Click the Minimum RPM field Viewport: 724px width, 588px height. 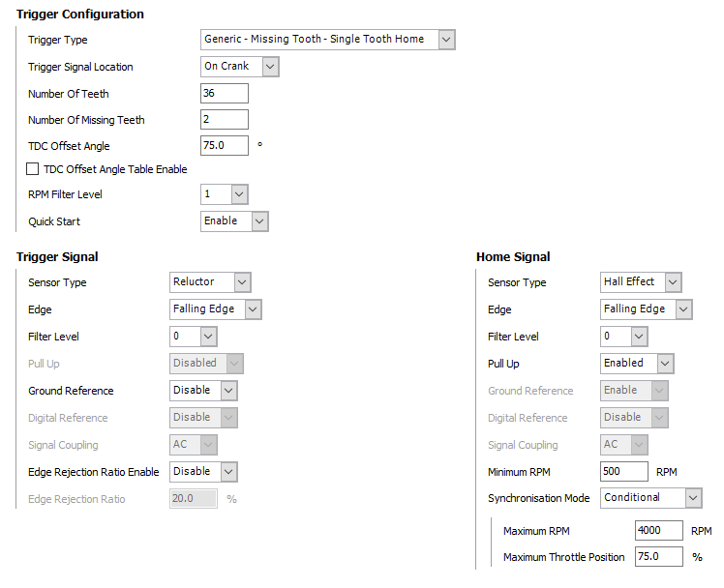(x=624, y=471)
